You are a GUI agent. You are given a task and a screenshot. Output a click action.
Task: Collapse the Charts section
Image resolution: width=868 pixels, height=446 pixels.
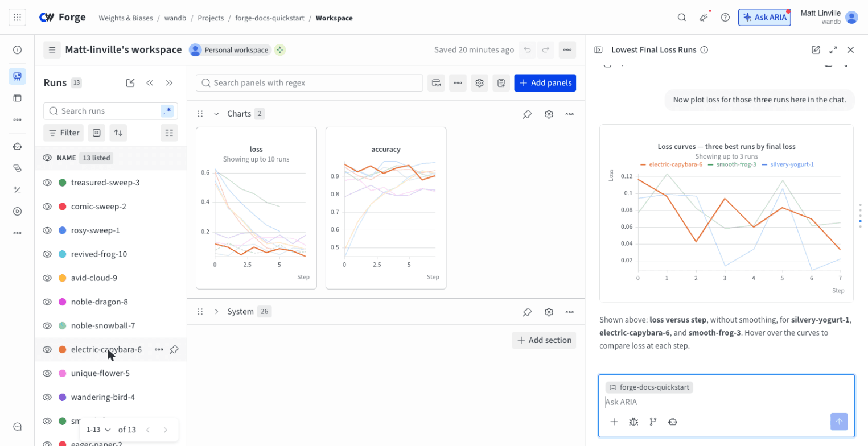click(x=216, y=114)
